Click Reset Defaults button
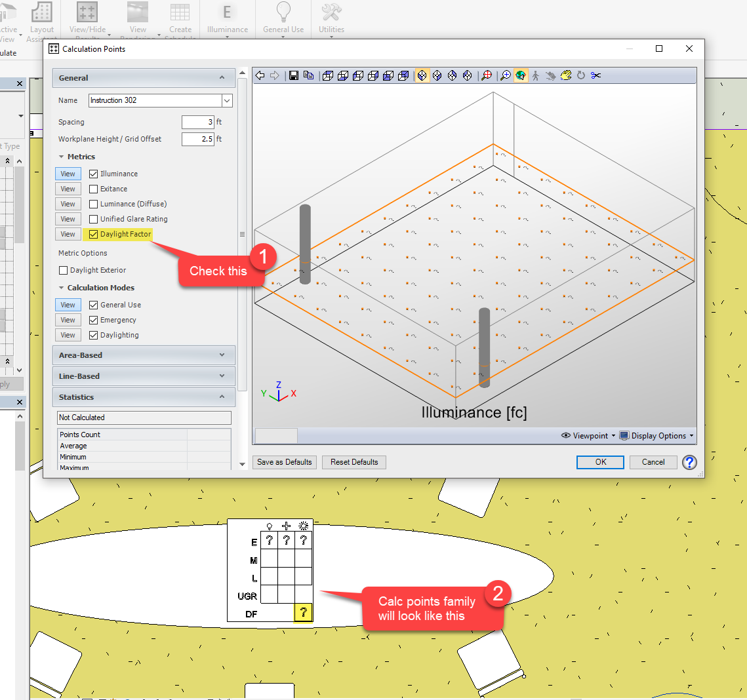 tap(354, 462)
